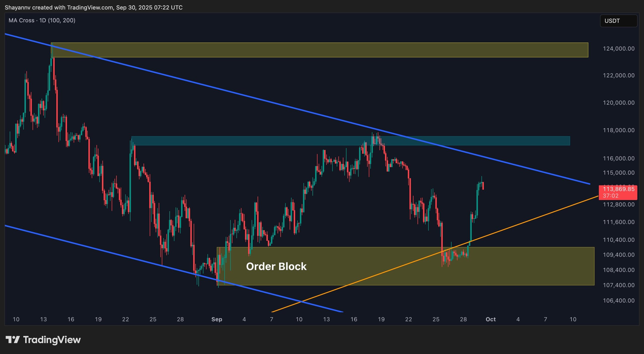
Task: Click the Oct label on time axis
Action: tap(490, 319)
